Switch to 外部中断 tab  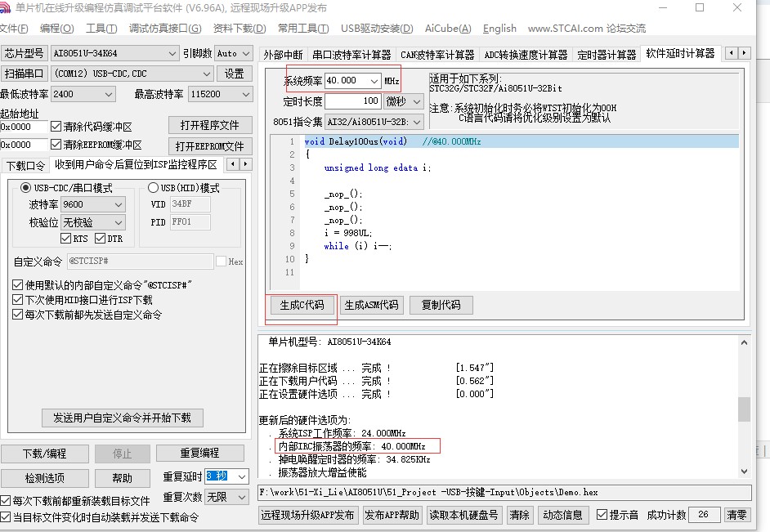(x=283, y=55)
